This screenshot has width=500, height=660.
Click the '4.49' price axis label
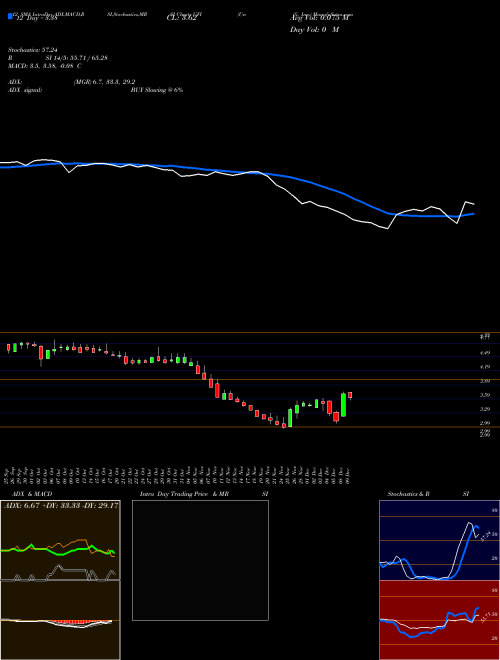[x=485, y=353]
